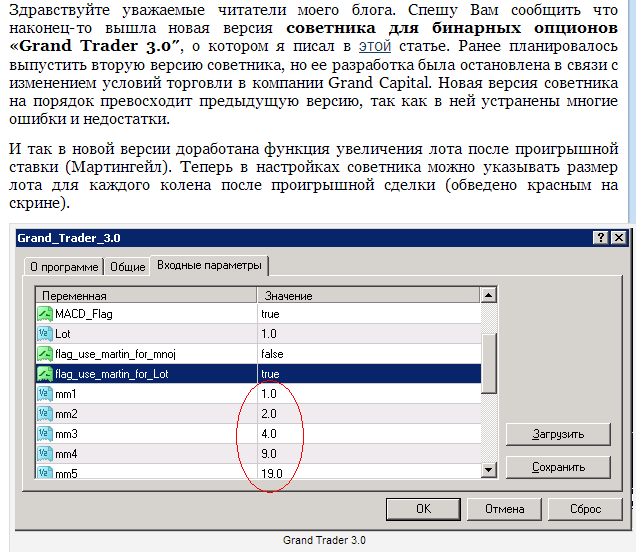The width and height of the screenshot is (636, 552).
Task: Click the Отмена button
Action: click(x=505, y=509)
